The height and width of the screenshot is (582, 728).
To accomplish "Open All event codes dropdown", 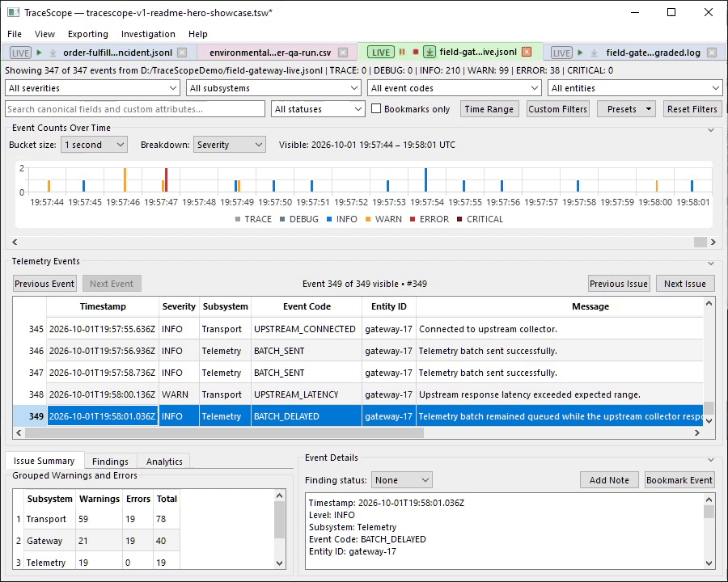I will tap(455, 88).
